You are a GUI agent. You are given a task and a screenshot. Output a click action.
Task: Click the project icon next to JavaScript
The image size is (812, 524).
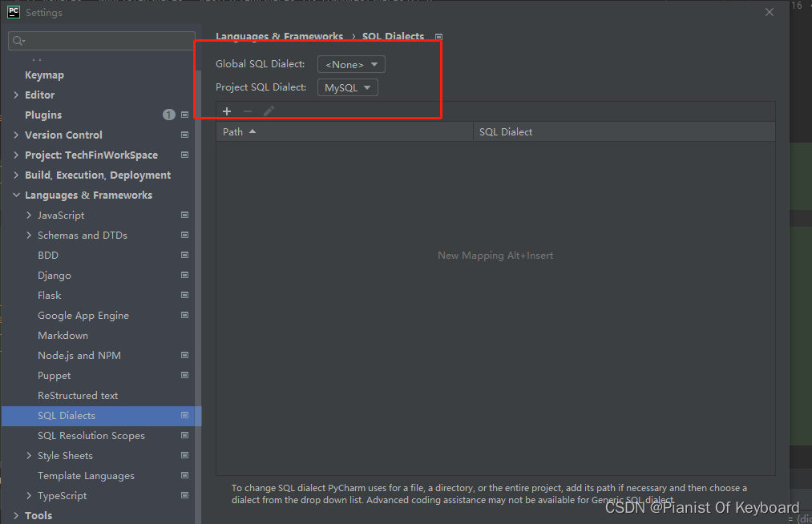[184, 215]
